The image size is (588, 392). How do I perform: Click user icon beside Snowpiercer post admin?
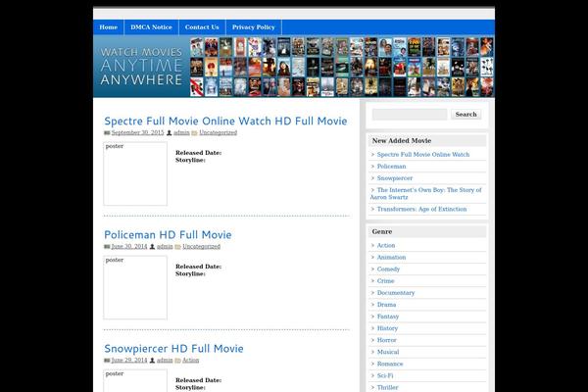(152, 360)
